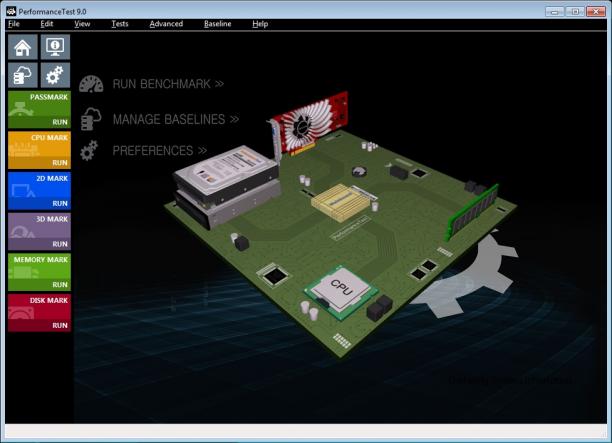The width and height of the screenshot is (612, 443).
Task: Open the Baseline menu
Action: (x=217, y=24)
